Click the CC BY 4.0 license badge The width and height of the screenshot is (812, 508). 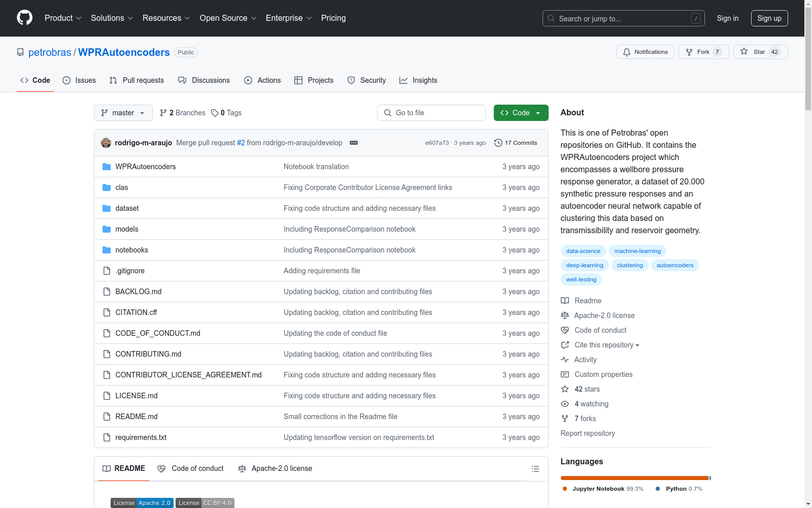tap(205, 503)
